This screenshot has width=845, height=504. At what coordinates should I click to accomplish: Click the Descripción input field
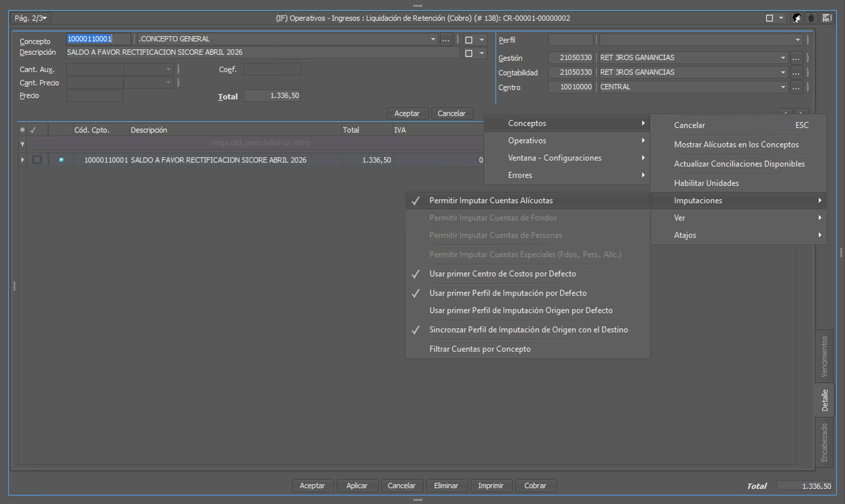(262, 52)
